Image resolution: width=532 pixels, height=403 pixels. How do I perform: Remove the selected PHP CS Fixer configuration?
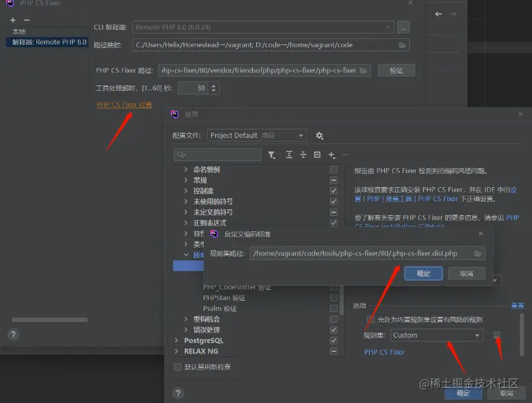point(27,20)
